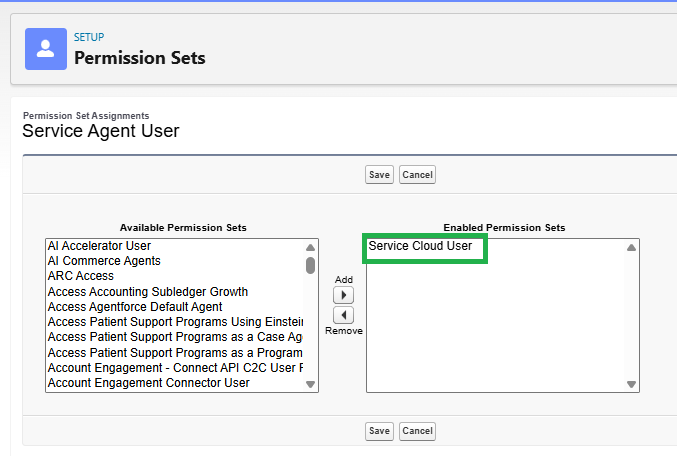The image size is (677, 456).
Task: Click the available list scroll up arrow
Action: 310,247
